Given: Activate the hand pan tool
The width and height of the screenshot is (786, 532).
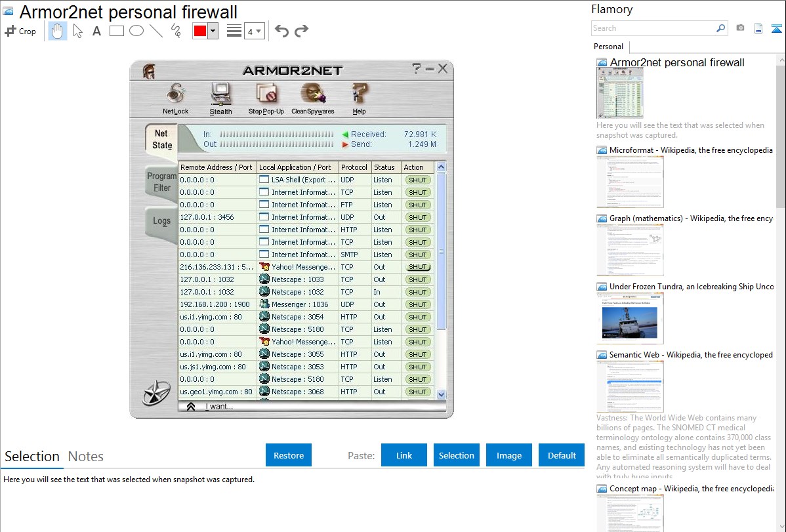Looking at the screenshot, I should (57, 31).
